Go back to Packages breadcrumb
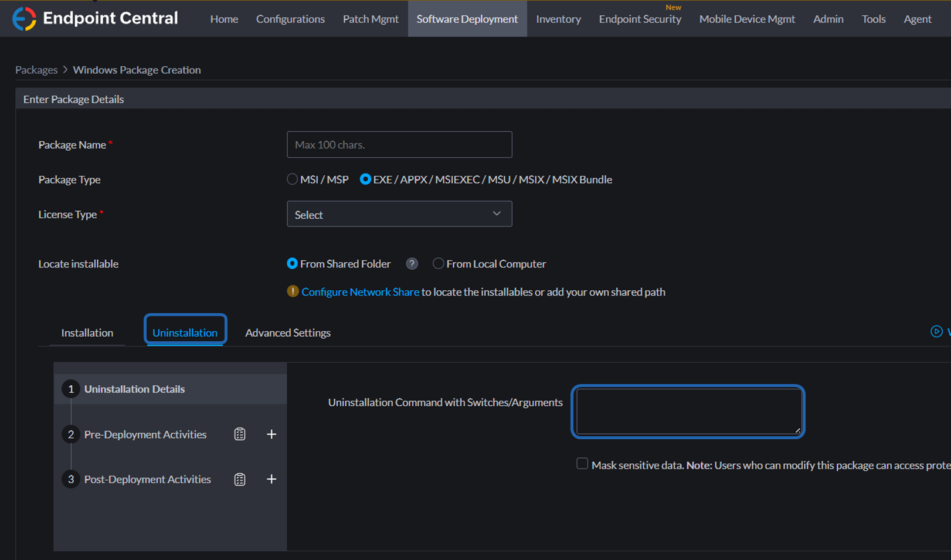951x560 pixels. (36, 70)
